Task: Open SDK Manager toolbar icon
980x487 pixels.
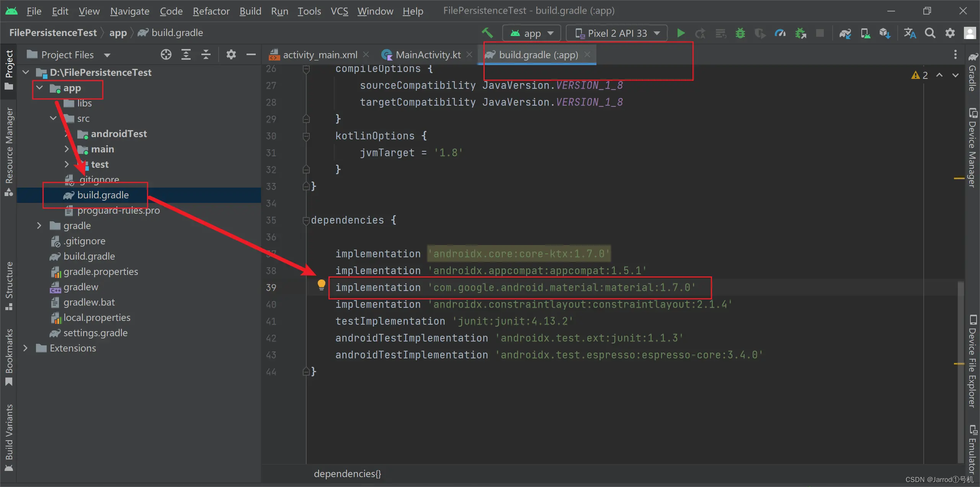Action: [x=885, y=33]
